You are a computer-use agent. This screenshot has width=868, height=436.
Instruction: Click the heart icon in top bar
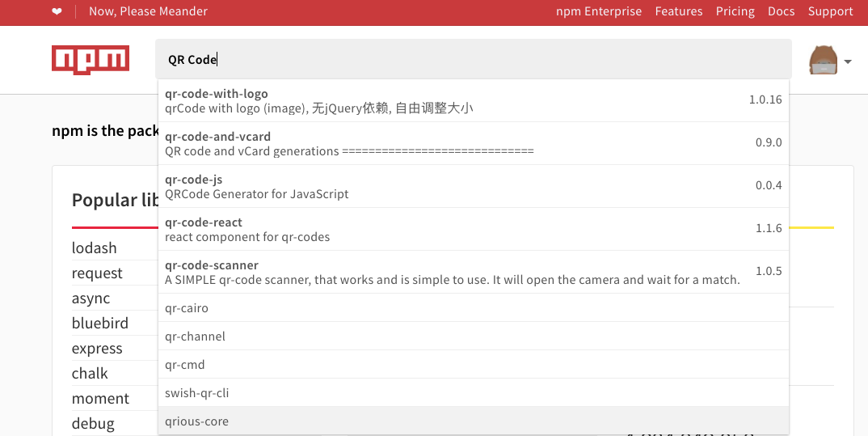click(x=57, y=11)
